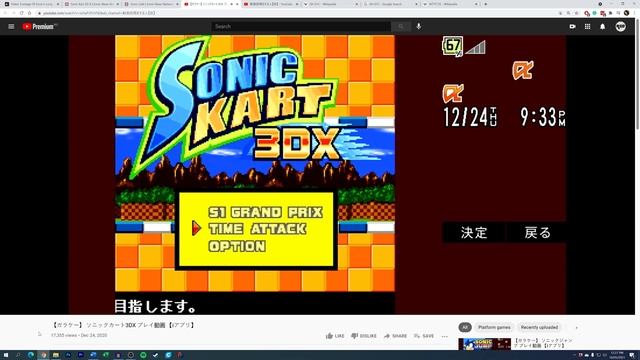Viewport: 640px width, 360px height.
Task: Open the YouTube hamburger guide menu
Action: (11, 27)
